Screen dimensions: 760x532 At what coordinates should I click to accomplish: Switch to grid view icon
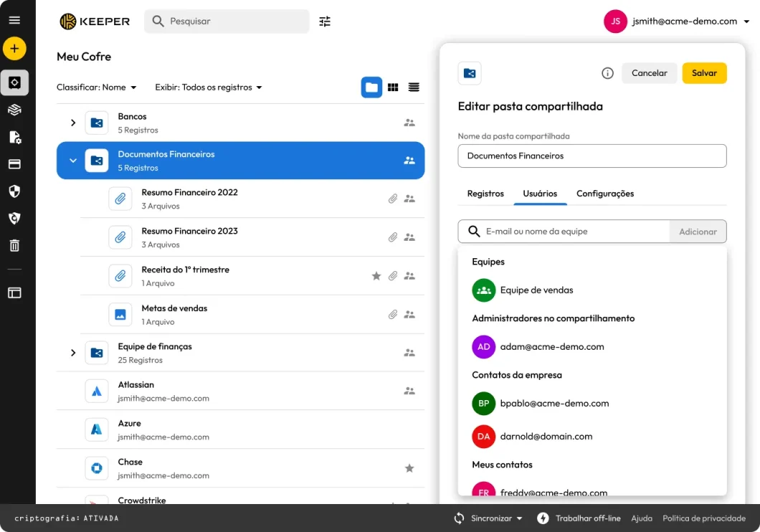(x=393, y=87)
